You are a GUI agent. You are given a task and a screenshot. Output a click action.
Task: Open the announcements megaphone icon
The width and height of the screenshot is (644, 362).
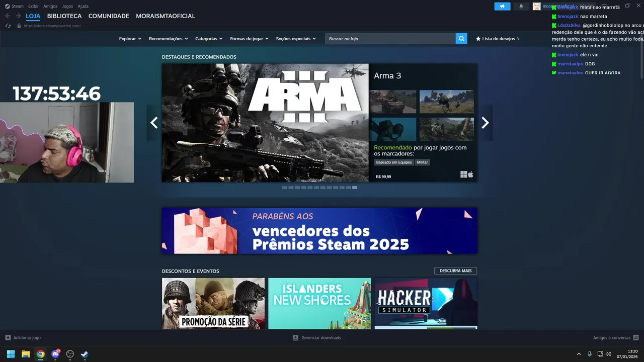502,6
